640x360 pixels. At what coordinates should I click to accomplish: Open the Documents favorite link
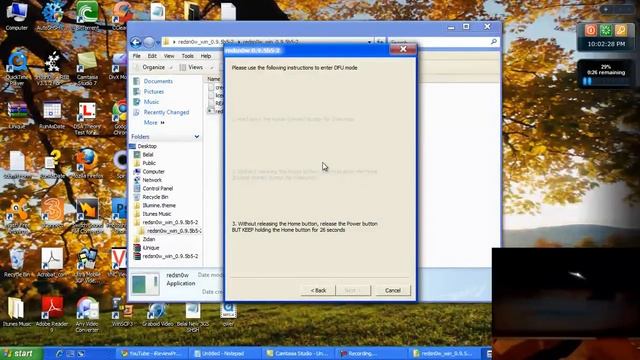tap(158, 81)
